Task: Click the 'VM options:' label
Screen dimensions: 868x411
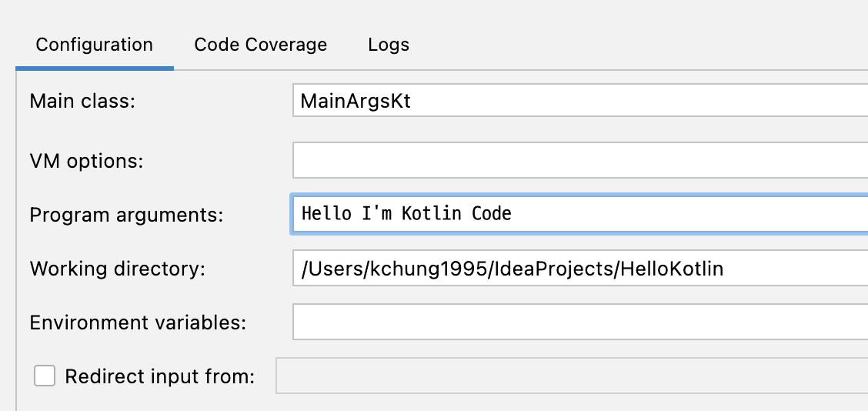Action: coord(86,161)
